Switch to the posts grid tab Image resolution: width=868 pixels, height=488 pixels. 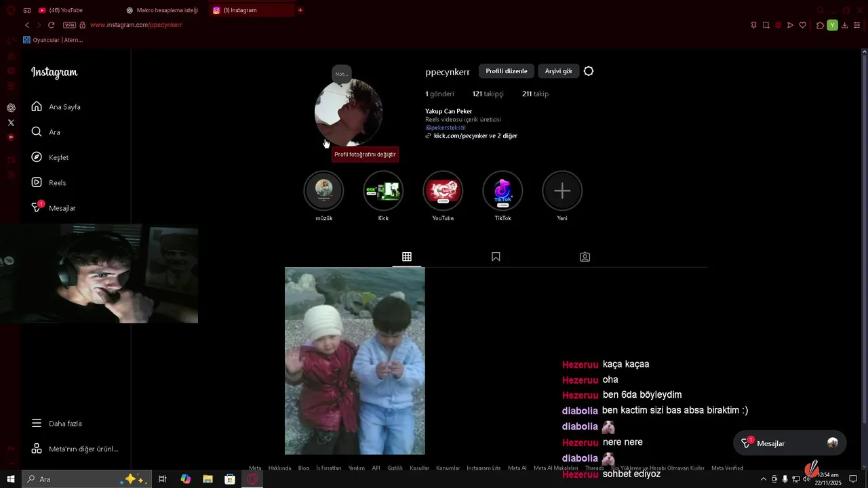[407, 257]
